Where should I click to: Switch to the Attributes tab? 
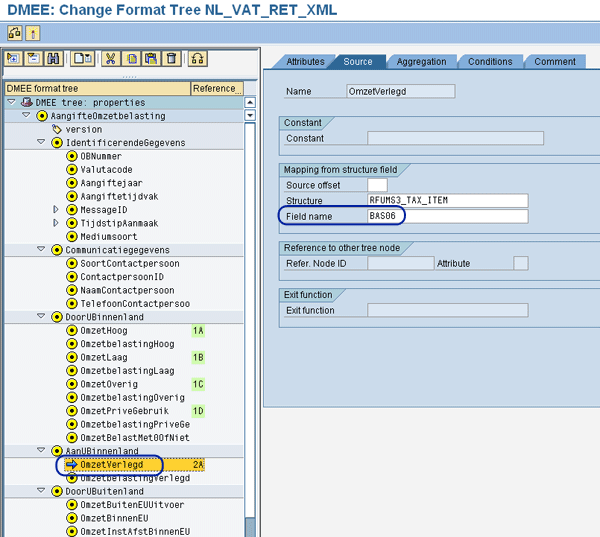305,61
